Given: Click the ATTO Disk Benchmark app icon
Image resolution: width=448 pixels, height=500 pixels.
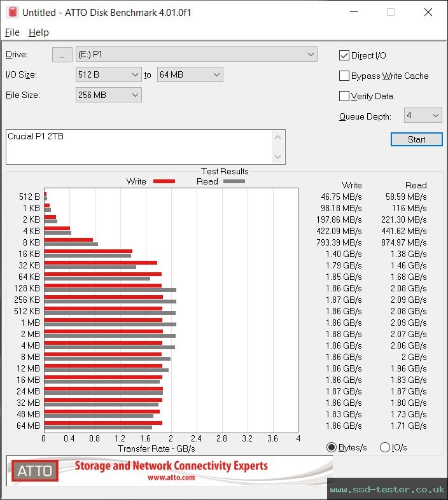Looking at the screenshot, I should click(13, 12).
